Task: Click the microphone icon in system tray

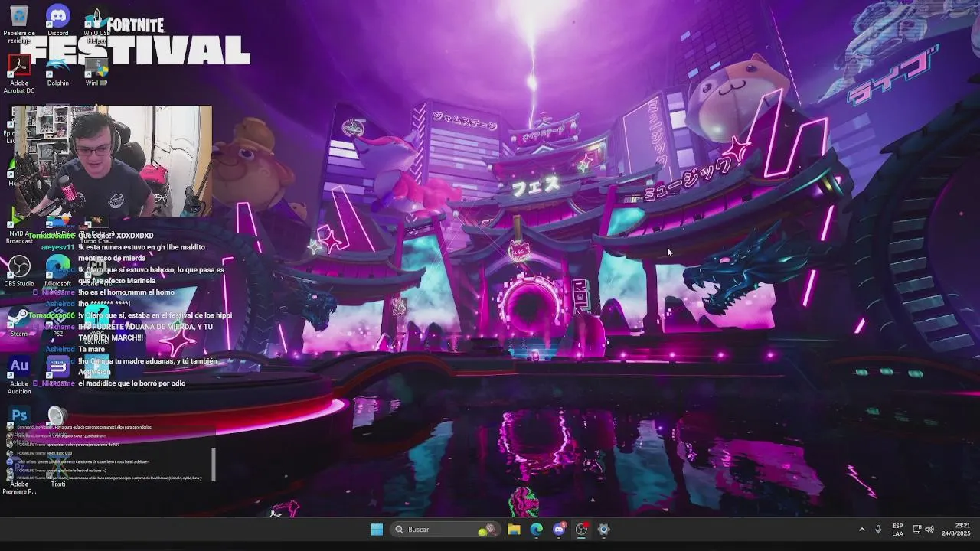Action: [x=878, y=530]
